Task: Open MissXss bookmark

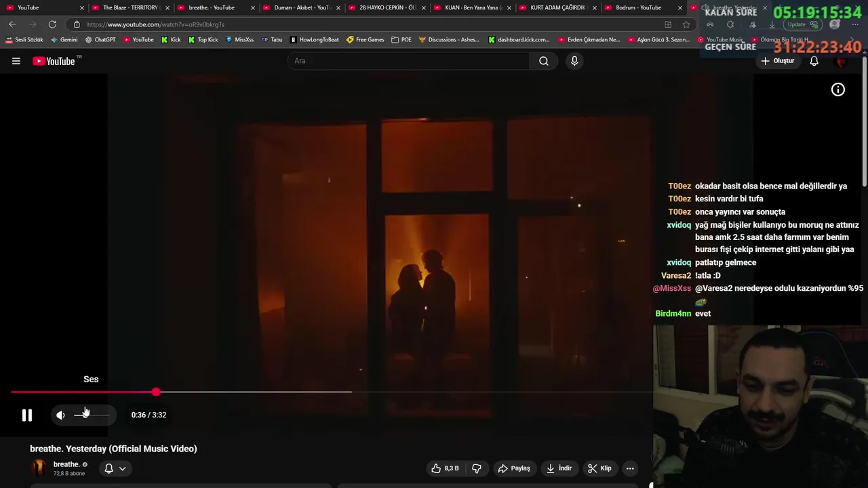Action: [x=239, y=39]
